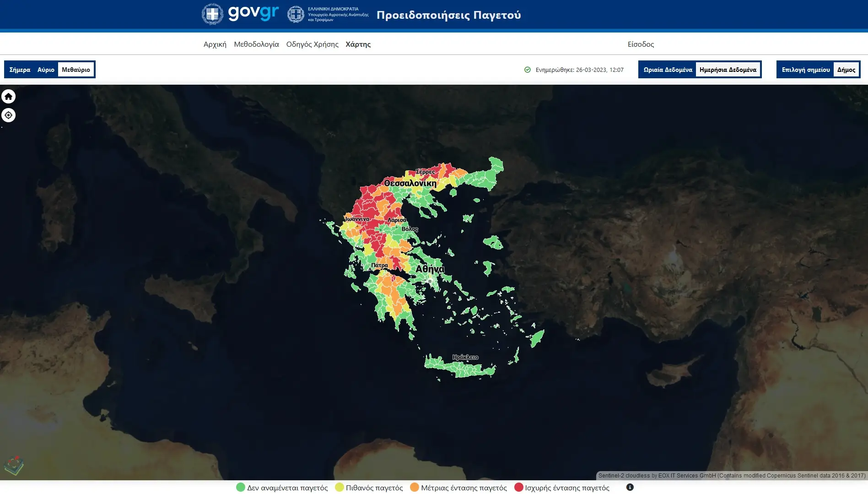Image resolution: width=868 pixels, height=494 pixels.
Task: Switch to Ωριαία Δεδομένα
Action: point(668,70)
